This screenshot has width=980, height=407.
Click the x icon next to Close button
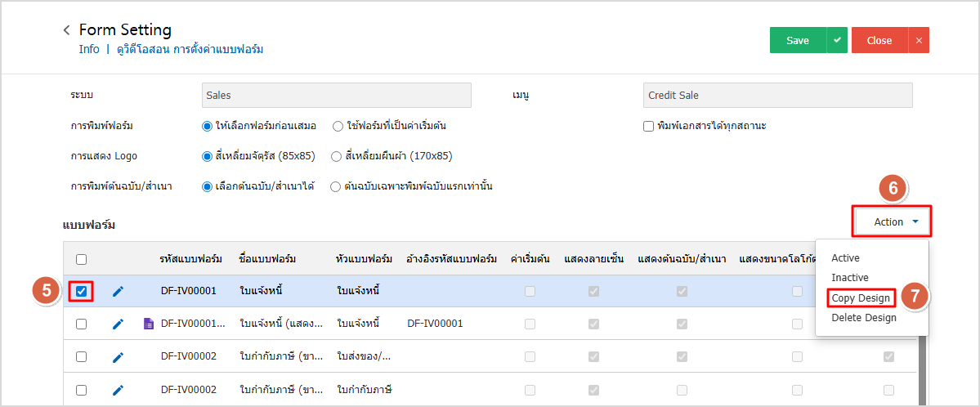(x=918, y=40)
